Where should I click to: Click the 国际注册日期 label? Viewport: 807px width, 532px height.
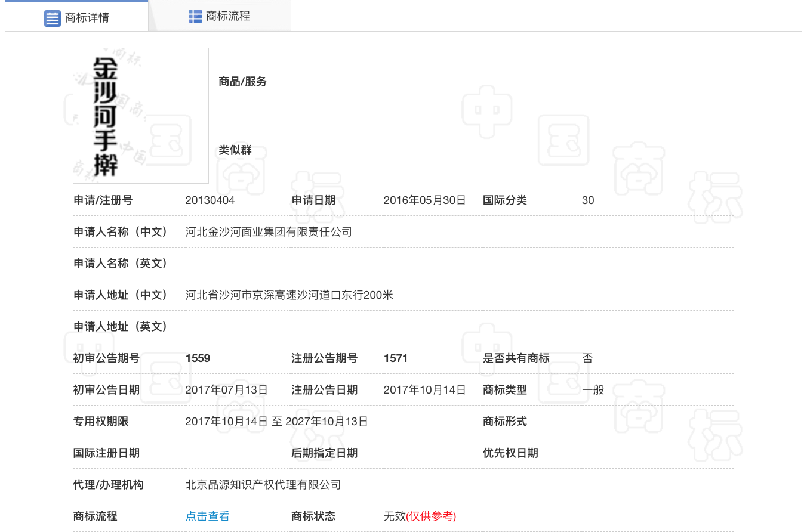point(106,453)
